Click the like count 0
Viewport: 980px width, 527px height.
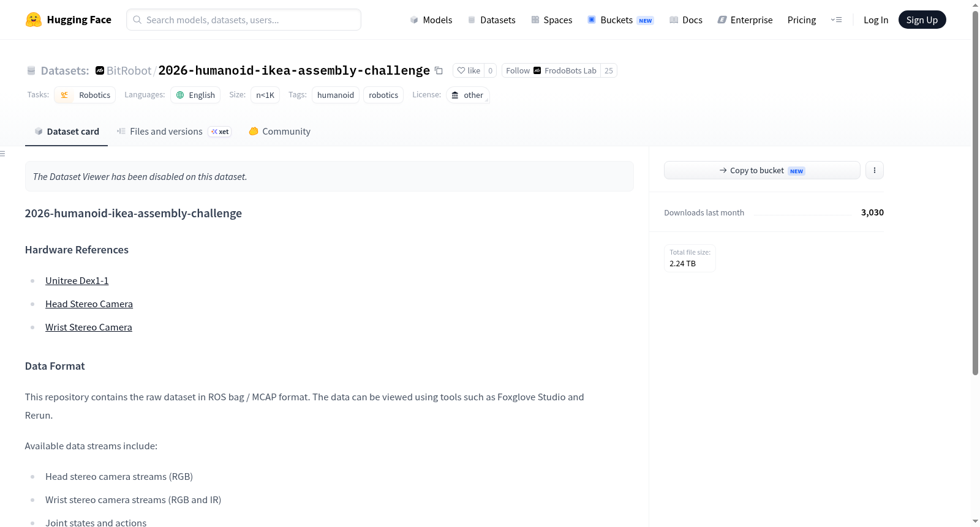491,70
